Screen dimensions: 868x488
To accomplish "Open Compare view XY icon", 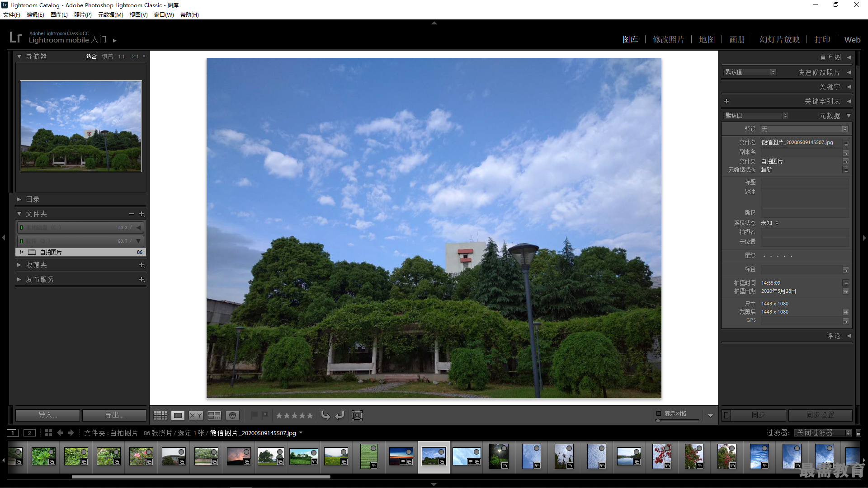I will pyautogui.click(x=196, y=415).
